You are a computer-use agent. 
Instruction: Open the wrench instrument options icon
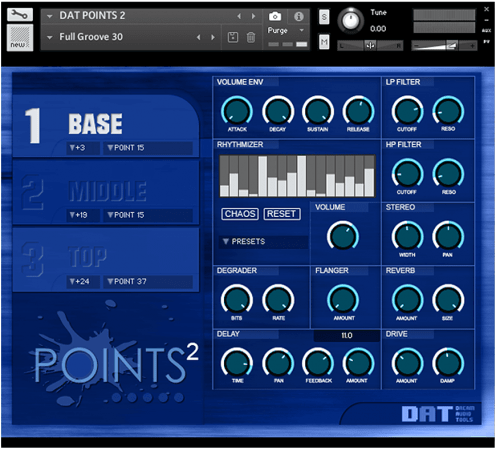pyautogui.click(x=20, y=15)
